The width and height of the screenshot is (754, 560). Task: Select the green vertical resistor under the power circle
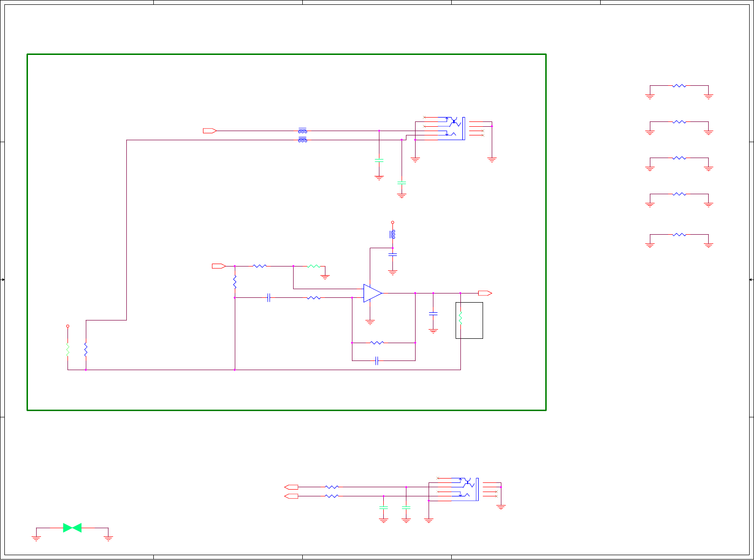67,349
